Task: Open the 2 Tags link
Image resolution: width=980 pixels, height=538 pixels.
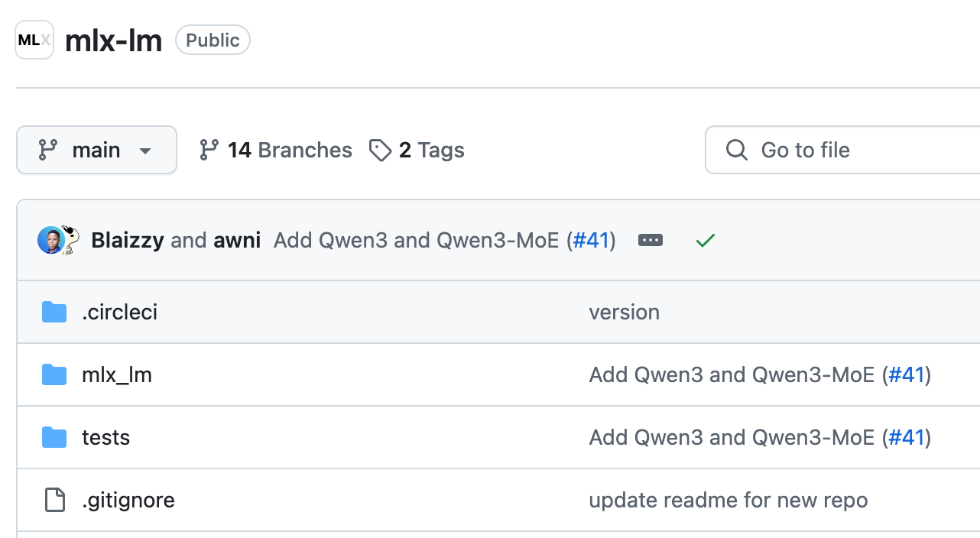Action: tap(431, 150)
